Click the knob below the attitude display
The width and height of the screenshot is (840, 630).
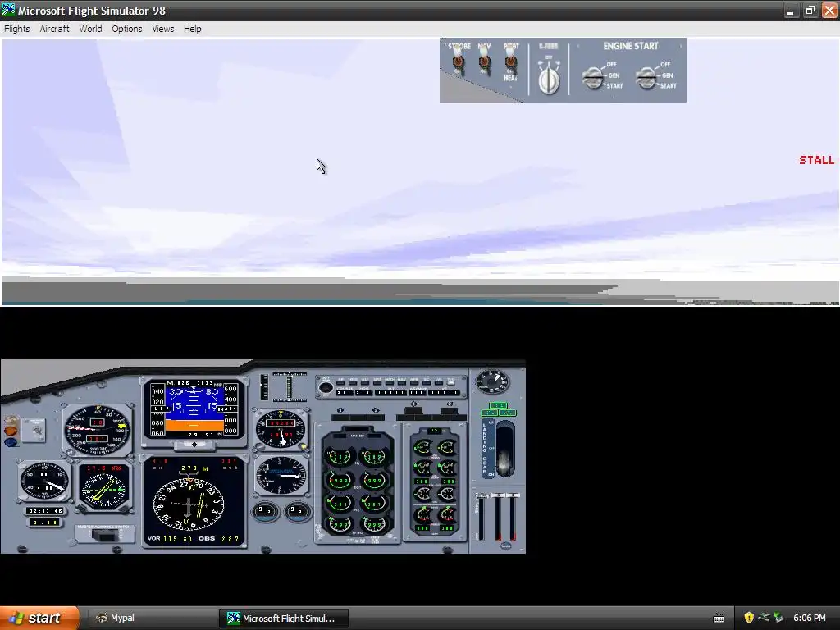point(194,444)
